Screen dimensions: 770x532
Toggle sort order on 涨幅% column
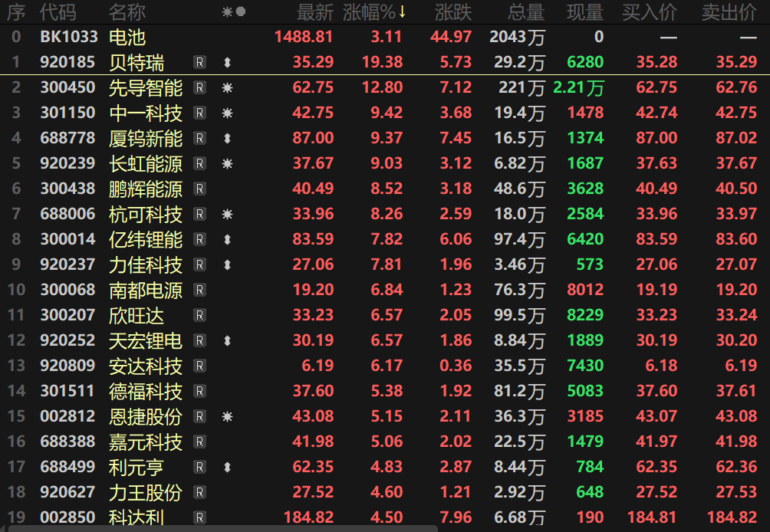click(x=375, y=12)
